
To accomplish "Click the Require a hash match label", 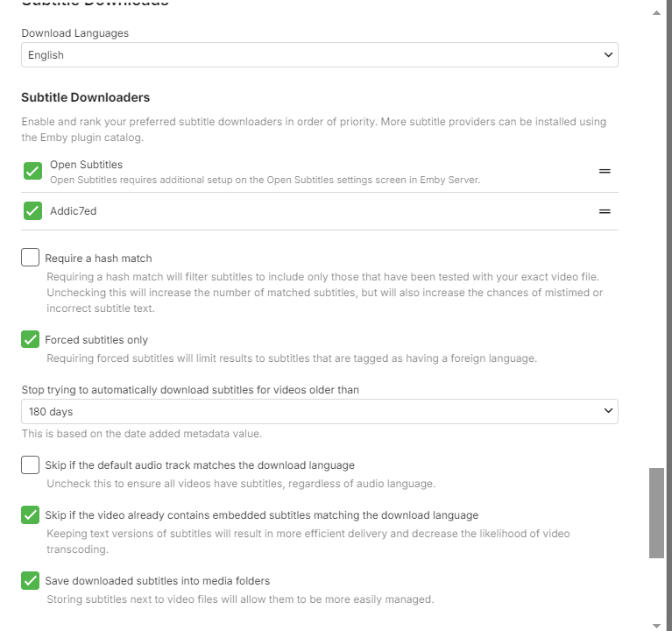I will [98, 259].
